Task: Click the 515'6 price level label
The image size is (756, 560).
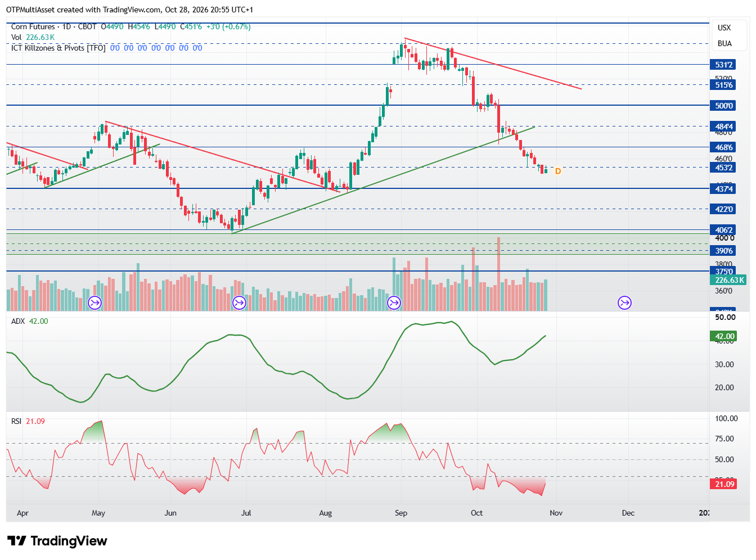Action: (x=723, y=85)
